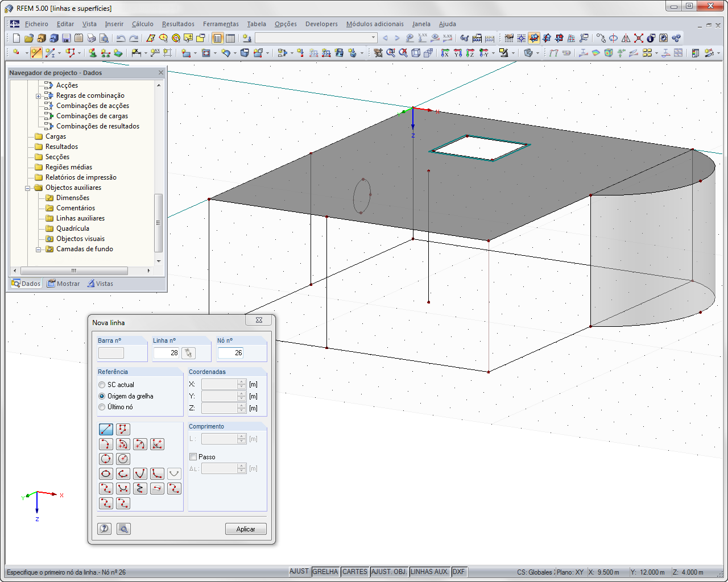Select the circle line type tool
Viewport: 728px width, 582px height.
[x=106, y=459]
